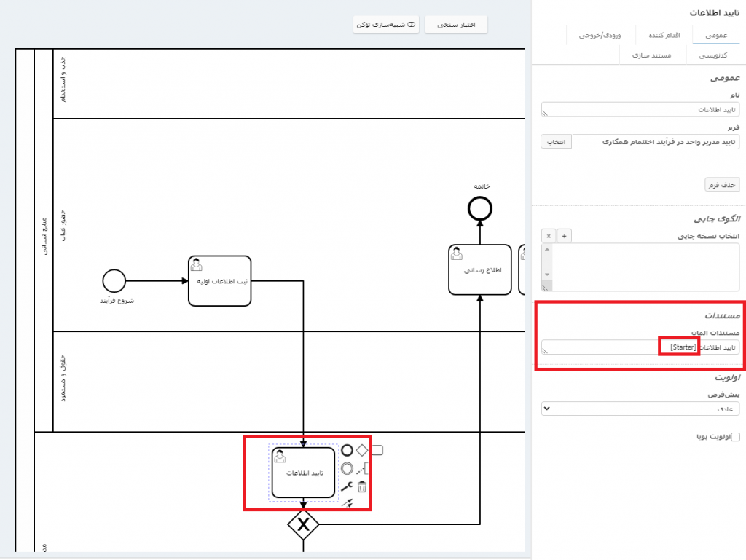This screenshot has width=746, height=560.
Task: Open the مستند سازی tab
Action: 655,55
